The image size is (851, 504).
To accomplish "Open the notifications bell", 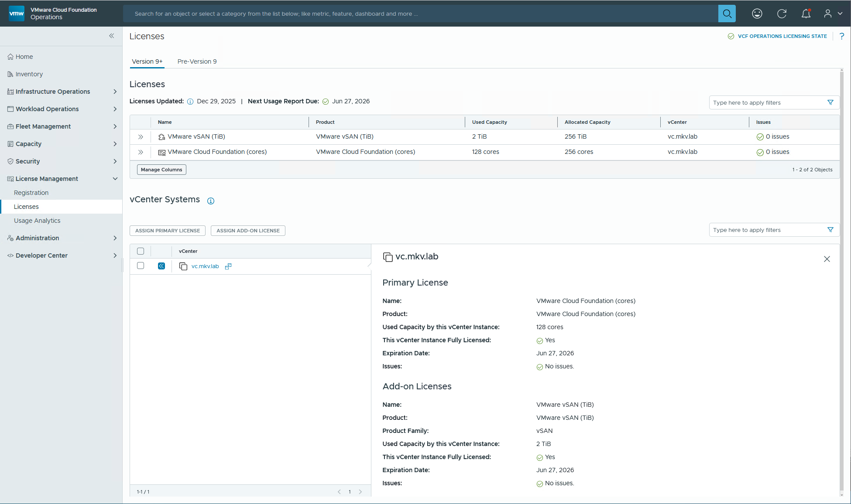I will (x=806, y=14).
